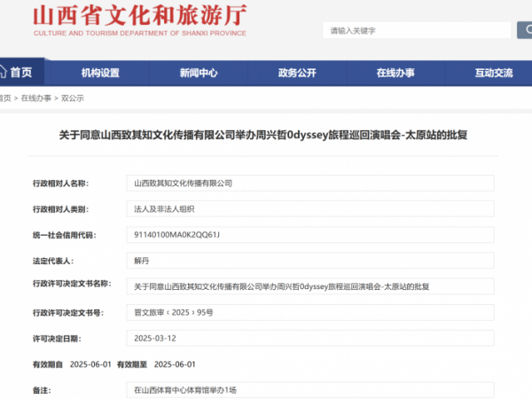
Task: Click the 法人及非法人组织 category field
Action: coord(310,208)
